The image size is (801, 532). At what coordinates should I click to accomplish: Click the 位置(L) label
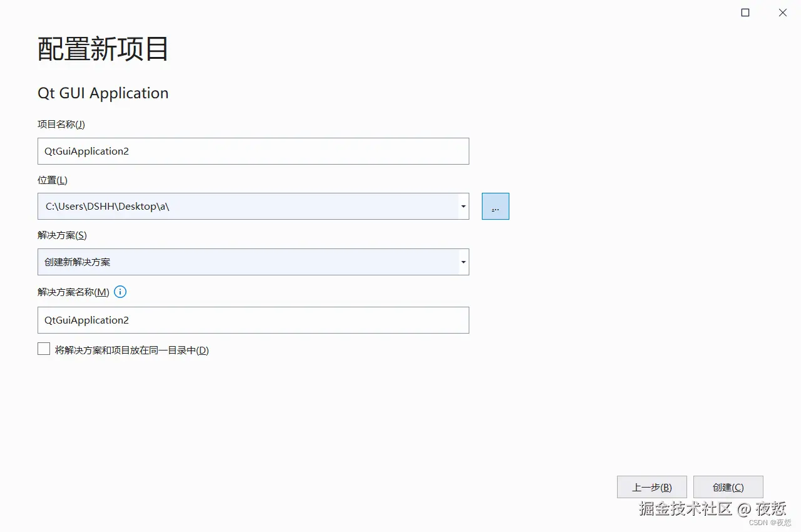click(x=53, y=180)
